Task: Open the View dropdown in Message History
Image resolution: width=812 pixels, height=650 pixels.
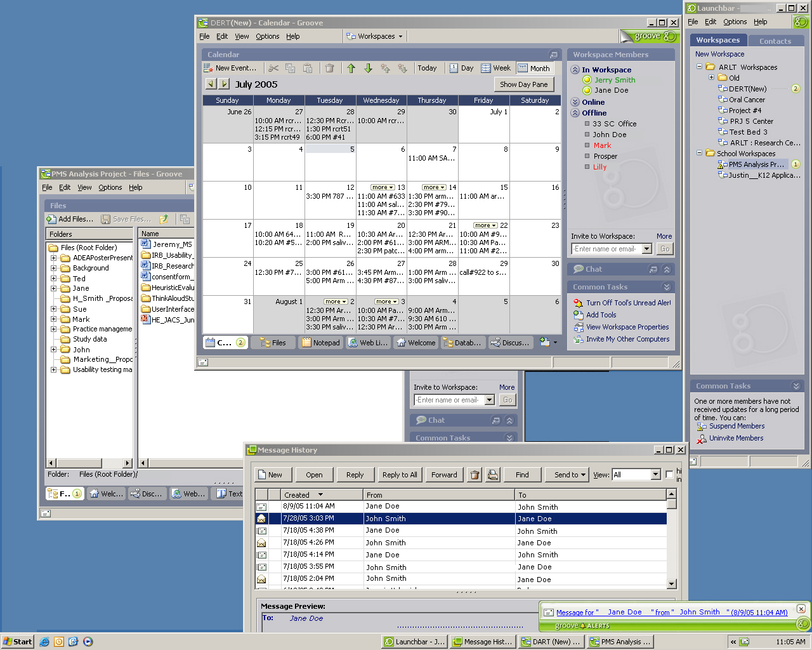Action: click(655, 475)
